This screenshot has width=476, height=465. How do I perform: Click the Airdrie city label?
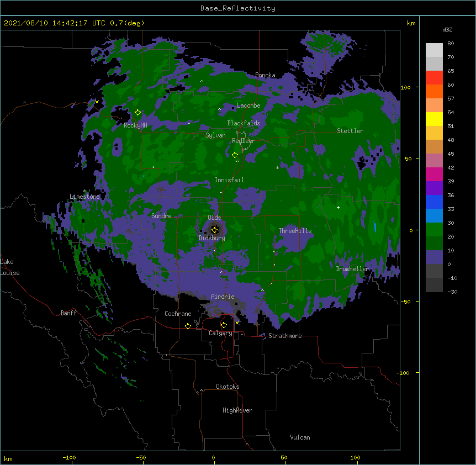[223, 297]
